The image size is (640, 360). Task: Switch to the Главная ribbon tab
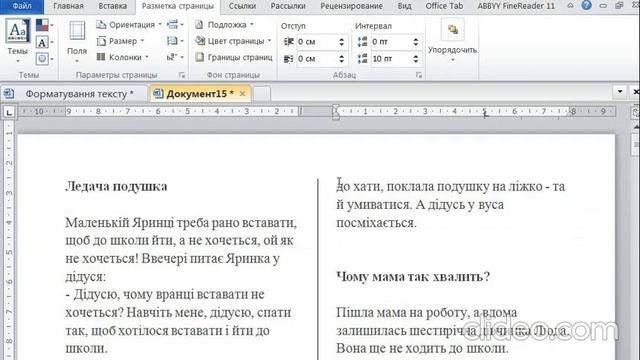69,6
